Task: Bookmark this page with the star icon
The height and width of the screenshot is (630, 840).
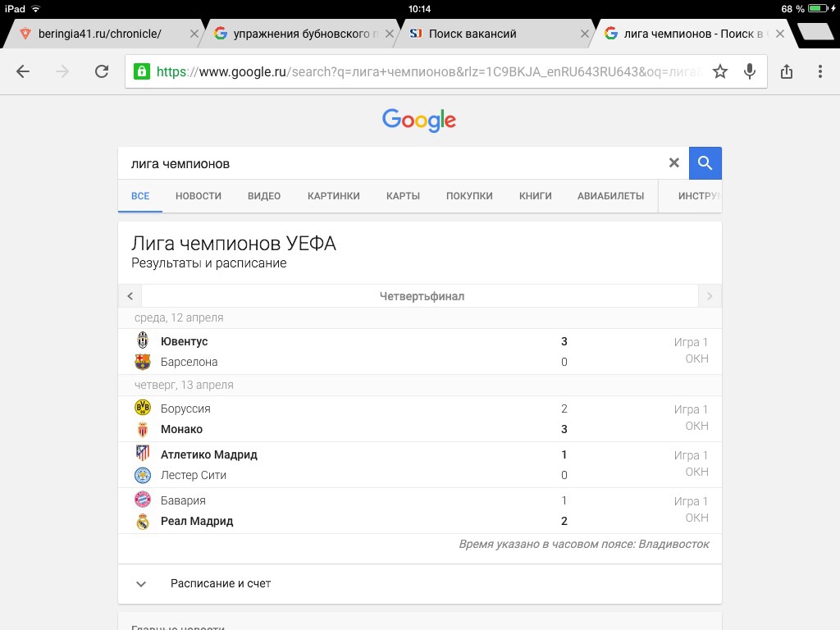Action: (720, 71)
